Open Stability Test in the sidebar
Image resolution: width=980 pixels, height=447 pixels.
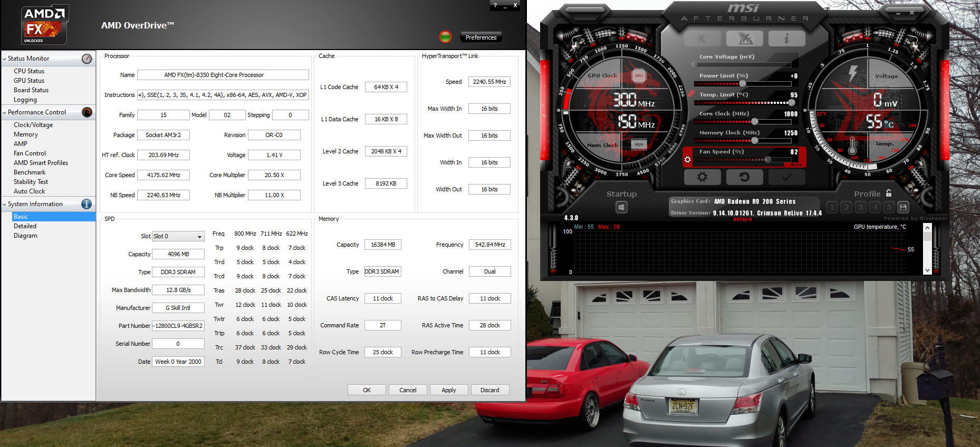coord(31,182)
